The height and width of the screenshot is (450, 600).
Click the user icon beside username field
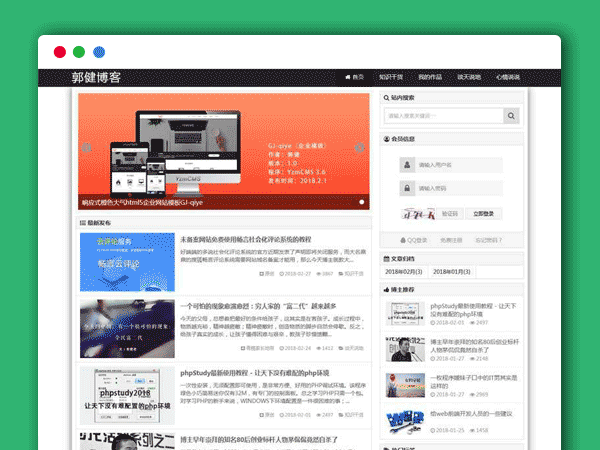click(408, 165)
